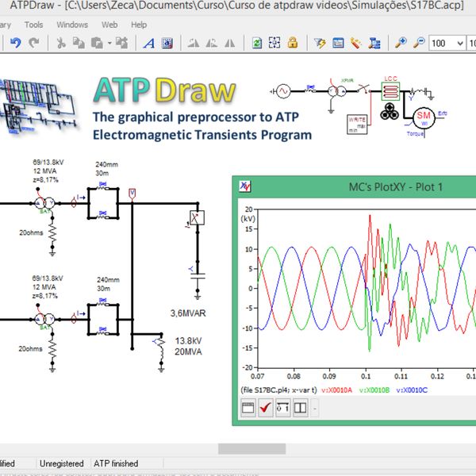The width and height of the screenshot is (476, 476).
Task: Select the v:X0010A red legend label
Action: (x=336, y=390)
